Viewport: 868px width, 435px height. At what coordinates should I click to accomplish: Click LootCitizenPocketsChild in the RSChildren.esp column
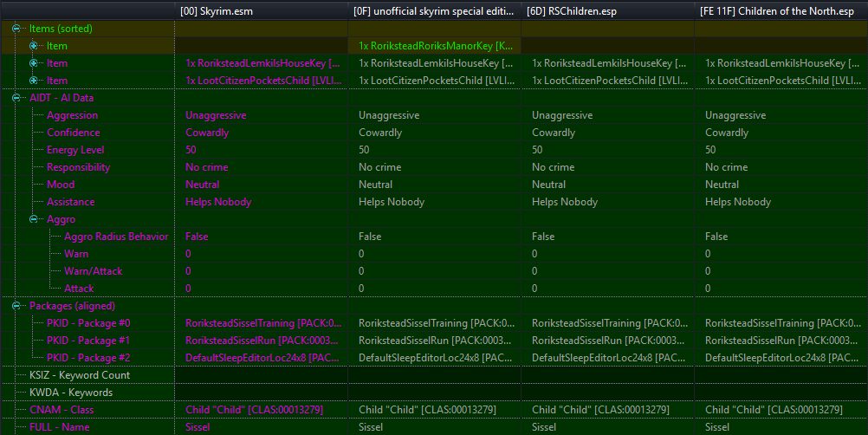608,81
